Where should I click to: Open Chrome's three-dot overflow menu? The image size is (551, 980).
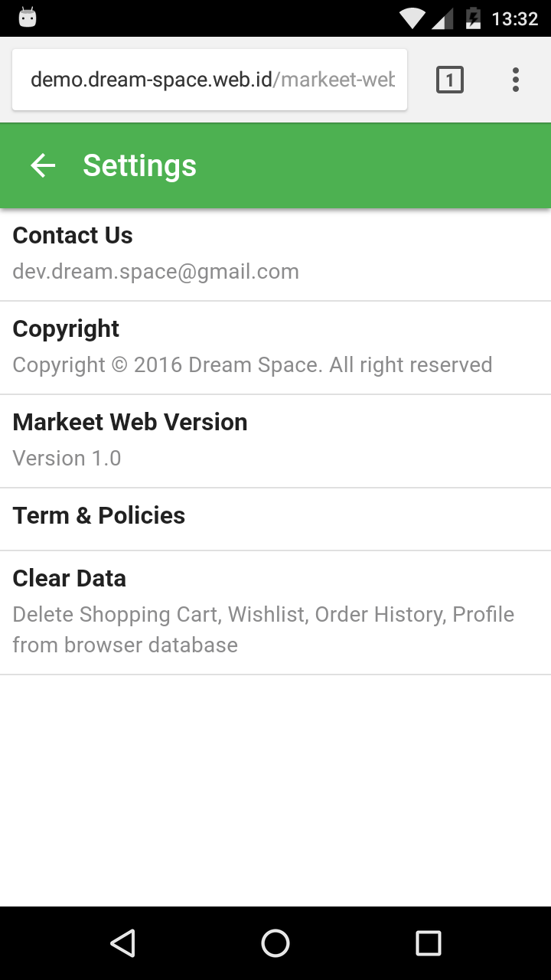pos(516,80)
